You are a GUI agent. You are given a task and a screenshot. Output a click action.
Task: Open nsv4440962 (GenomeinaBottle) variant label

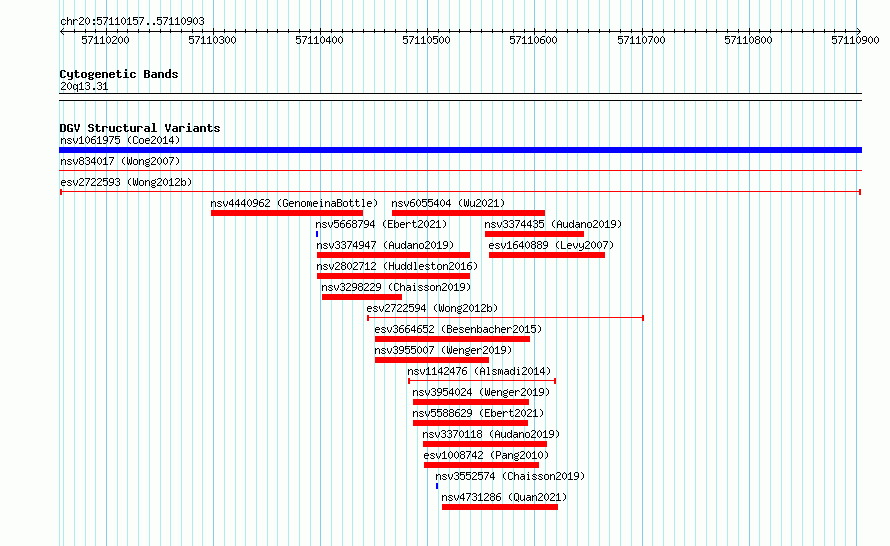click(294, 203)
